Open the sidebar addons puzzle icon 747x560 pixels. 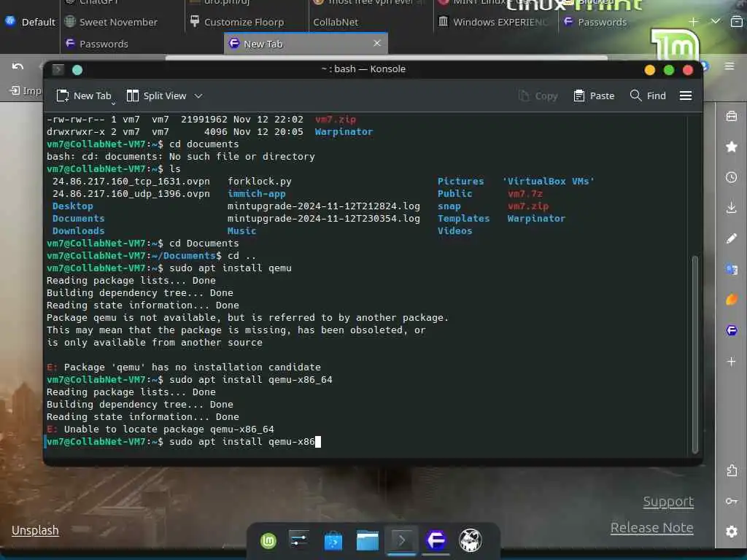[731, 470]
